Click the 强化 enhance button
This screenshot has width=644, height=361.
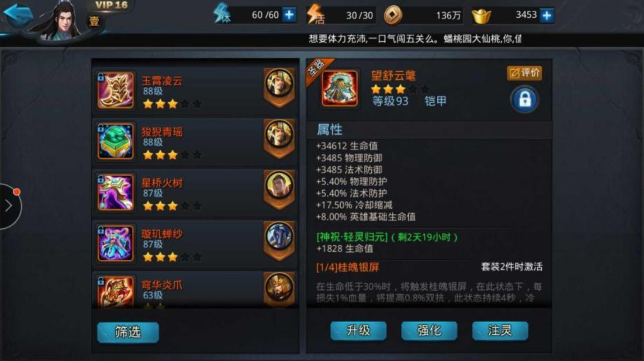pos(429,331)
